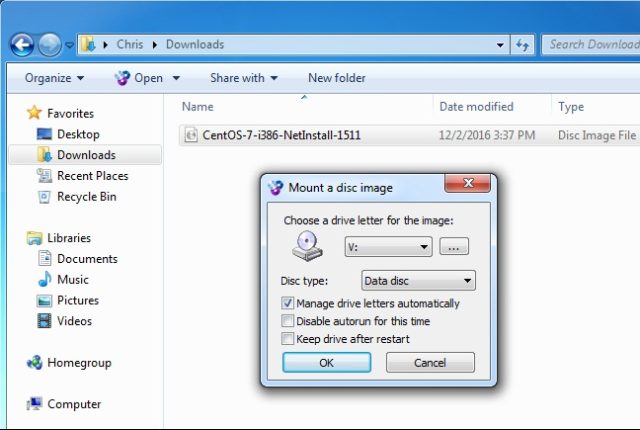The height and width of the screenshot is (430, 640).
Task: Open Recycle Bin in sidebar
Action: [87, 197]
